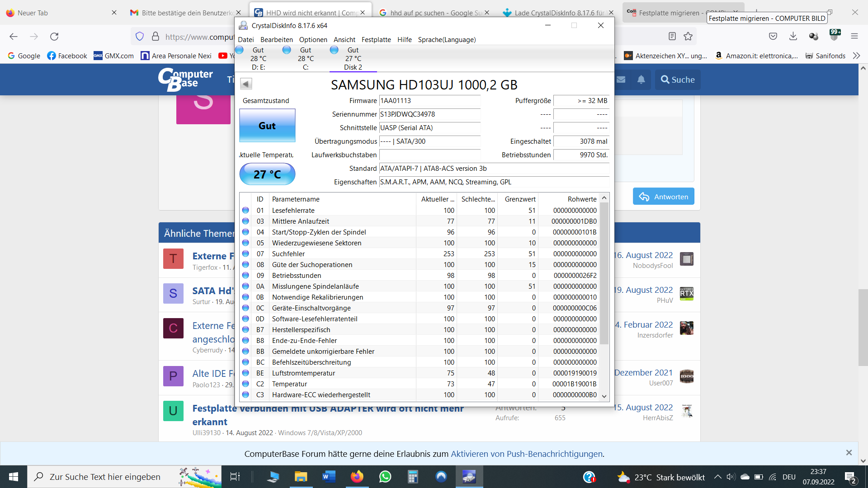Select the D: E: disk status orb
The width and height of the screenshot is (868, 488).
[240, 50]
